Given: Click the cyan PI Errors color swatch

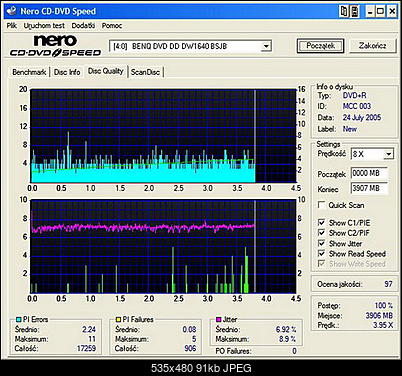Looking at the screenshot, I should tap(19, 319).
